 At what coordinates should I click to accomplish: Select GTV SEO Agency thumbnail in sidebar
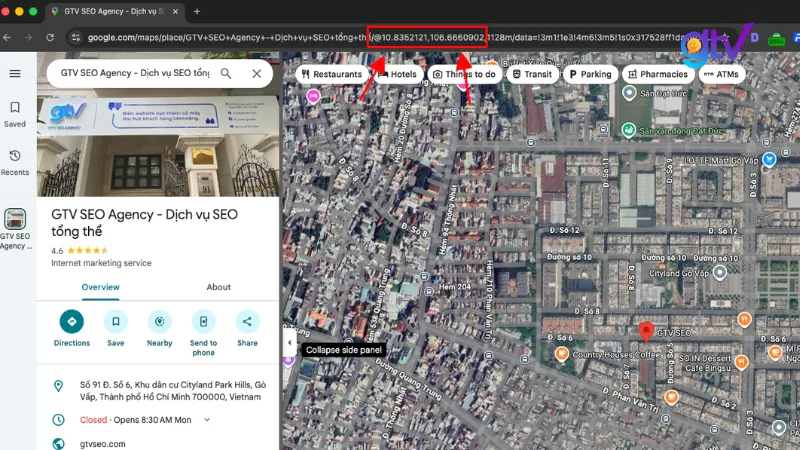15,219
